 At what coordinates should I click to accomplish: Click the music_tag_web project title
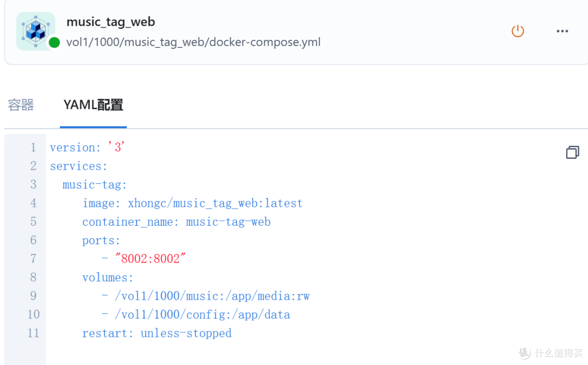(111, 22)
